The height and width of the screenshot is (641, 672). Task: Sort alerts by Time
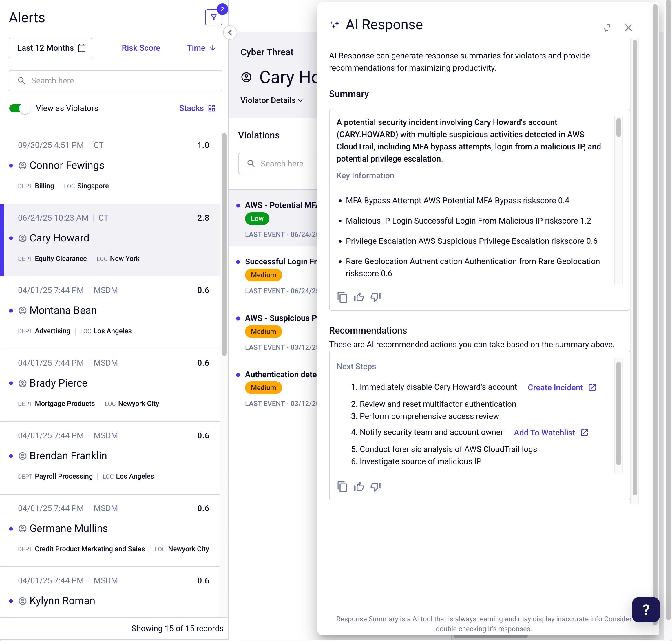201,48
